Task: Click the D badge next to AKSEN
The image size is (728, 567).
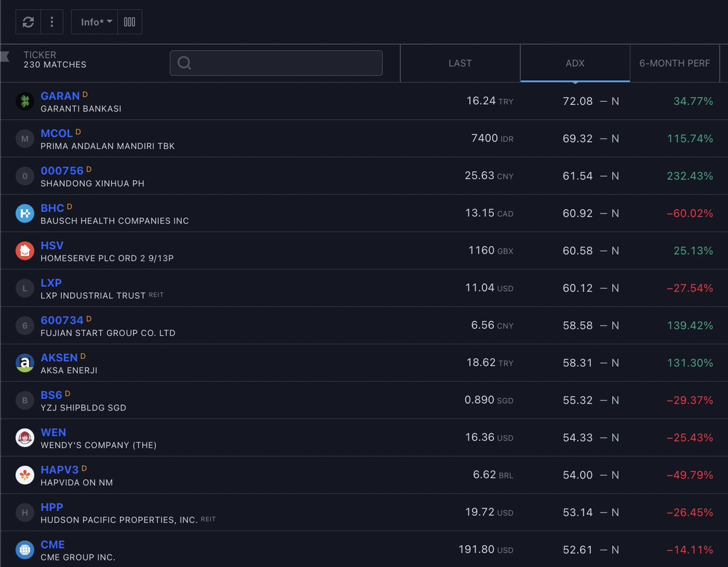Action: (83, 356)
